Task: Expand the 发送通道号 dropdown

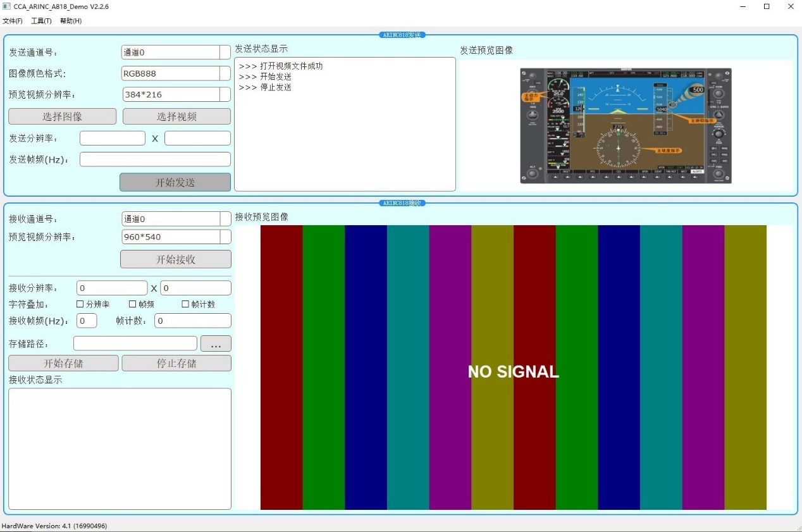Action: click(225, 53)
